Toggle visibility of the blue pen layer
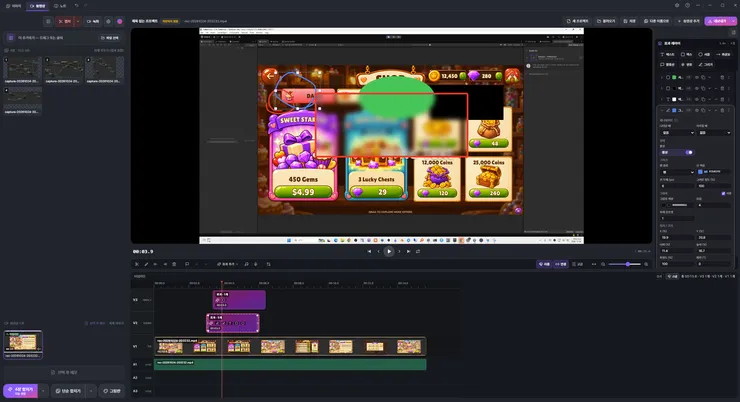 point(697,110)
